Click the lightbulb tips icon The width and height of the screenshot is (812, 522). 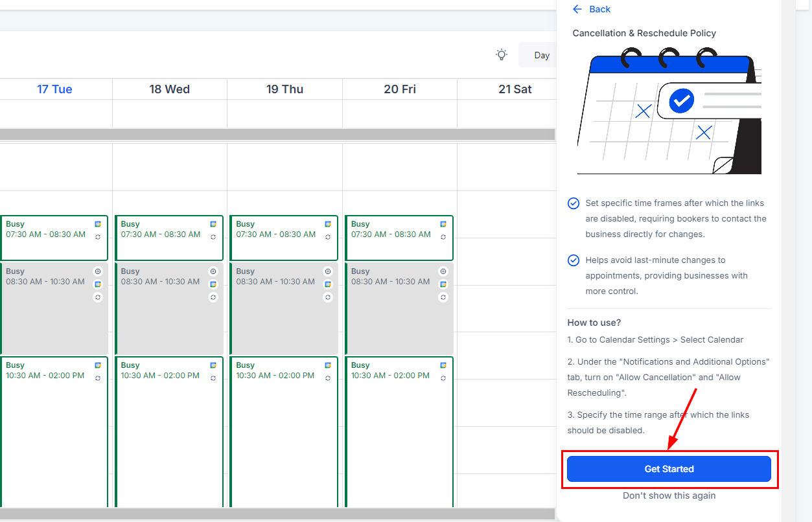(502, 54)
